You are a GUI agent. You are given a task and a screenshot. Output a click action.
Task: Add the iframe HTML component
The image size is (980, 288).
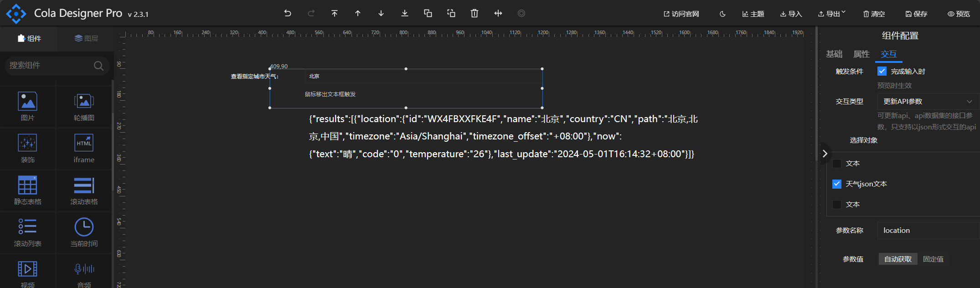84,148
